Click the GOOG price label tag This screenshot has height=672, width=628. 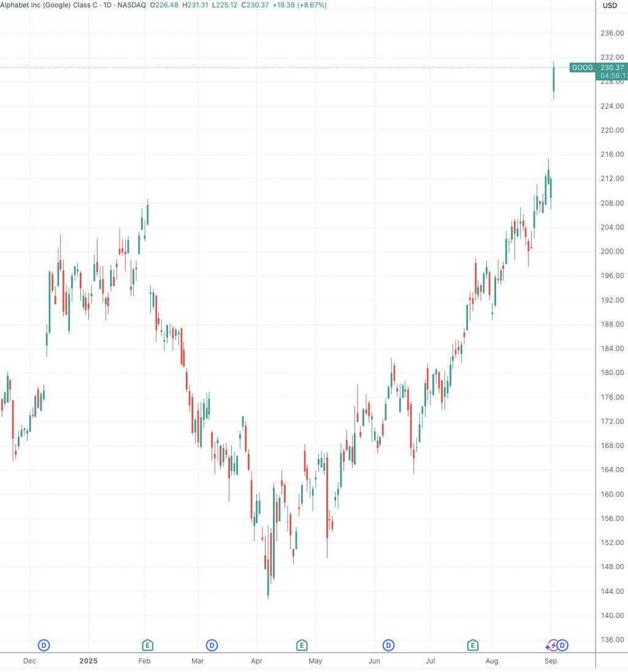[x=583, y=68]
